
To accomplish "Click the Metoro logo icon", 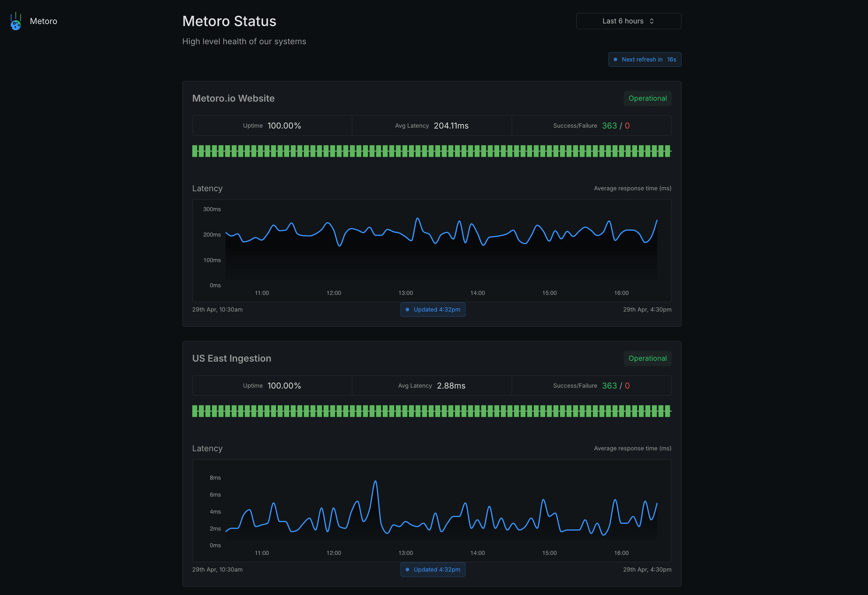I will (x=16, y=21).
